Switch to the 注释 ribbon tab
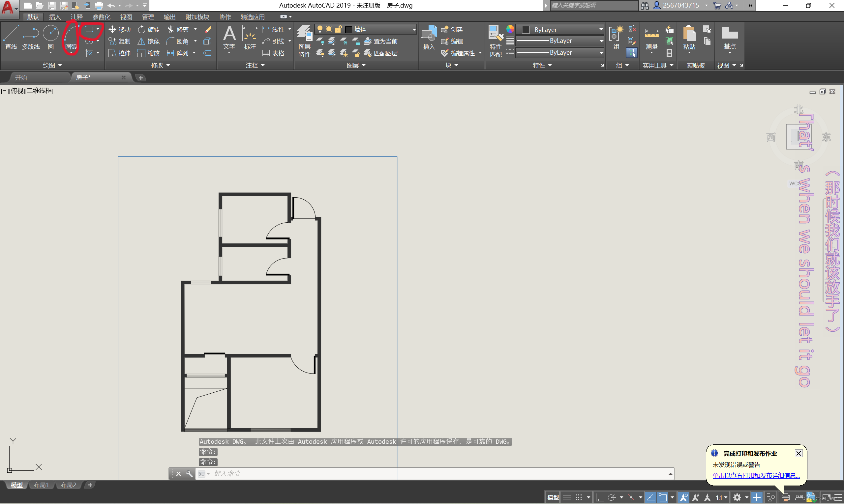This screenshot has width=844, height=504. pos(76,17)
